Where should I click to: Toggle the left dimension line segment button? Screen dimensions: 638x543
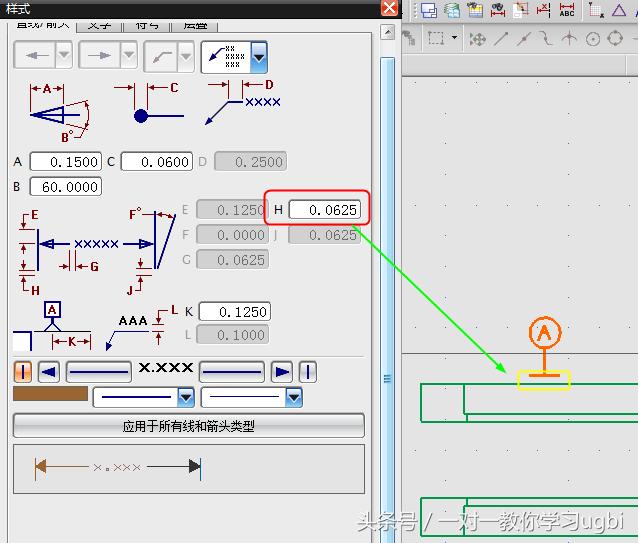pos(98,372)
